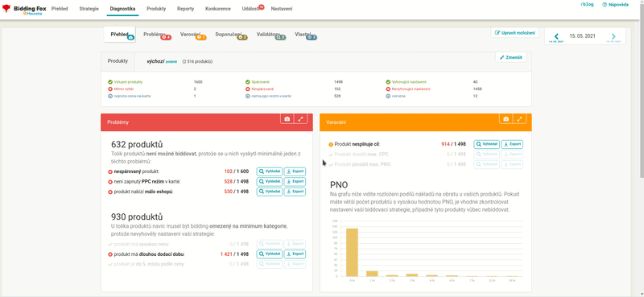This screenshot has height=297, width=644.
Task: Click the tallest 0 % bar in PNO chart
Action: (352, 252)
